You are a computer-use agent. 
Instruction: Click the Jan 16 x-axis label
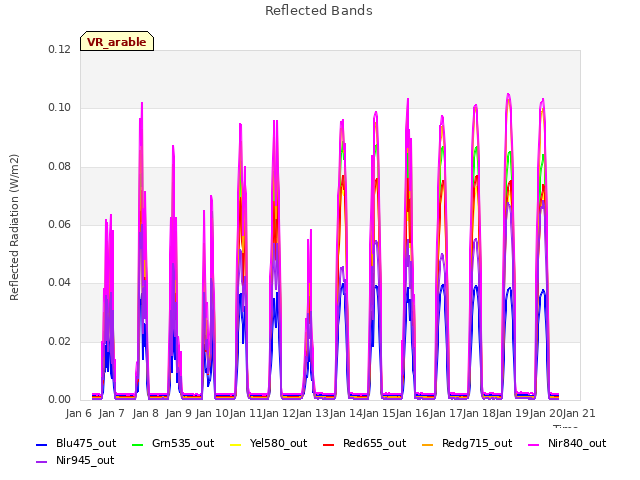pyautogui.click(x=413, y=413)
